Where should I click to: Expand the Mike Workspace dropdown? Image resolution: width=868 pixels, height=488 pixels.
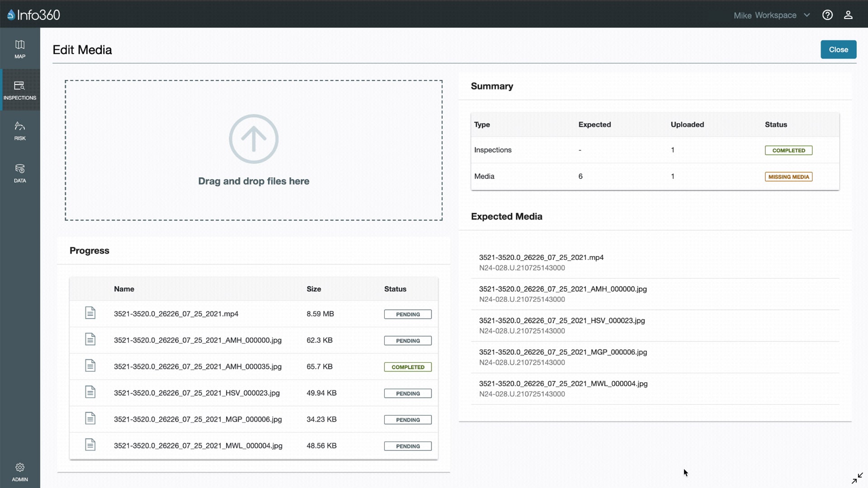pyautogui.click(x=772, y=15)
